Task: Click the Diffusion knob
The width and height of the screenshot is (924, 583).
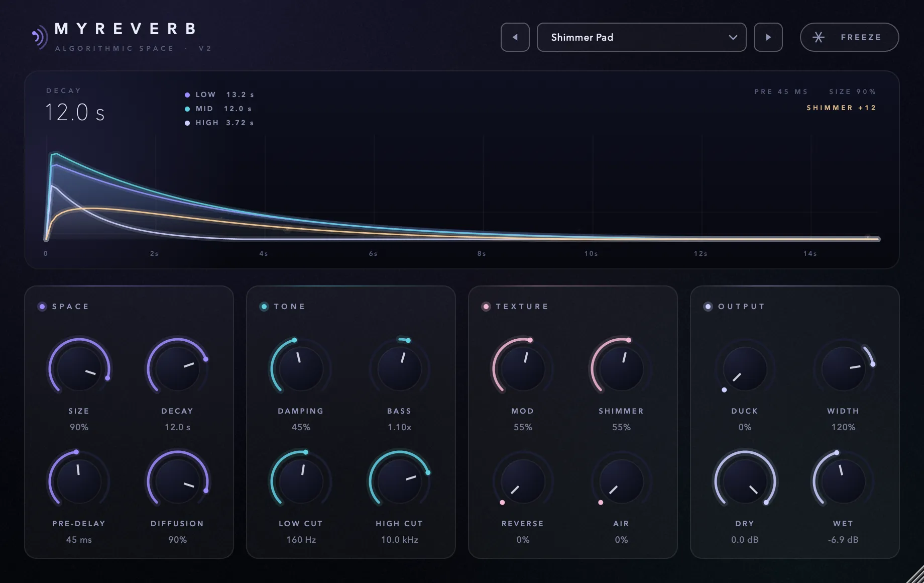Action: (177, 481)
